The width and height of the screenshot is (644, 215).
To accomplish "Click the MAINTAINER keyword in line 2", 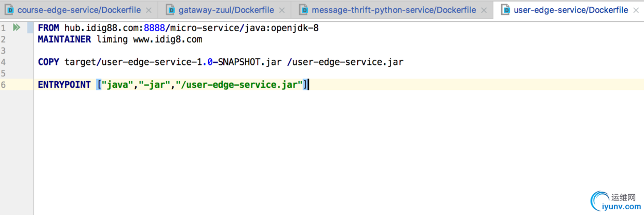I will (x=64, y=39).
